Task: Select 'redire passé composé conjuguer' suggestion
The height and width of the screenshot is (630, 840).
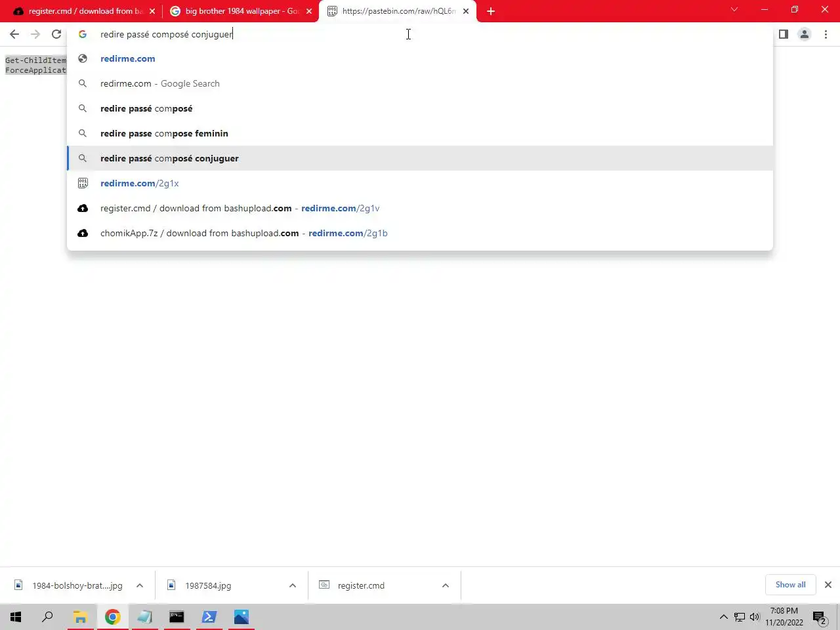Action: (x=420, y=158)
